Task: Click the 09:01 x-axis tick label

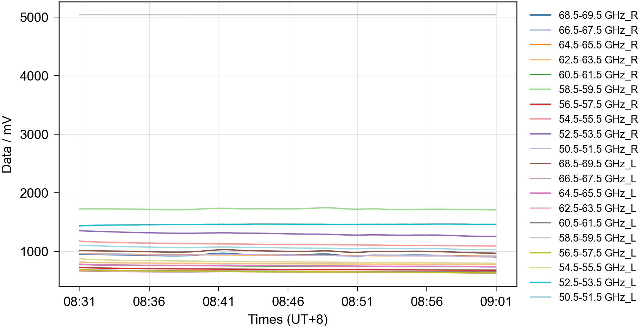Action: click(x=496, y=302)
